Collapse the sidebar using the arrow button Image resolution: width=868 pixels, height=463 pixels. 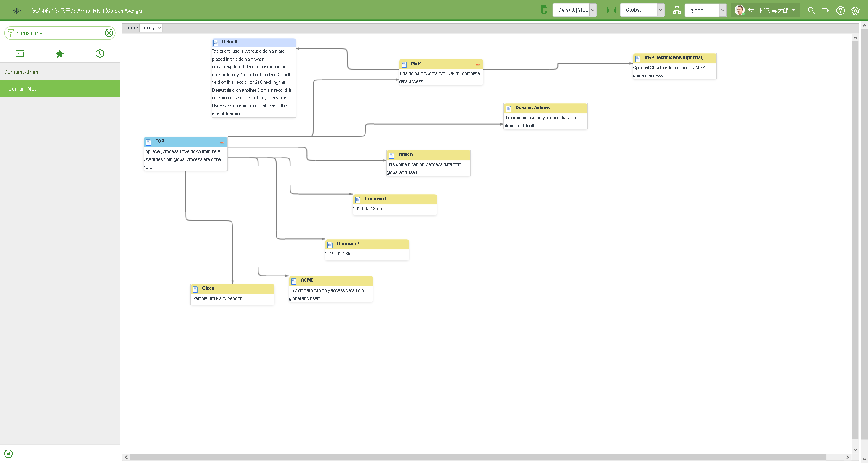pos(8,454)
